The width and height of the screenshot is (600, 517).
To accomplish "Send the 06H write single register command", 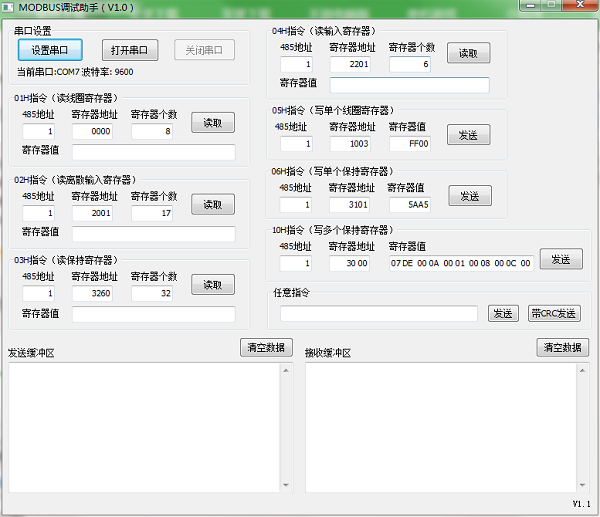I will pyautogui.click(x=470, y=196).
